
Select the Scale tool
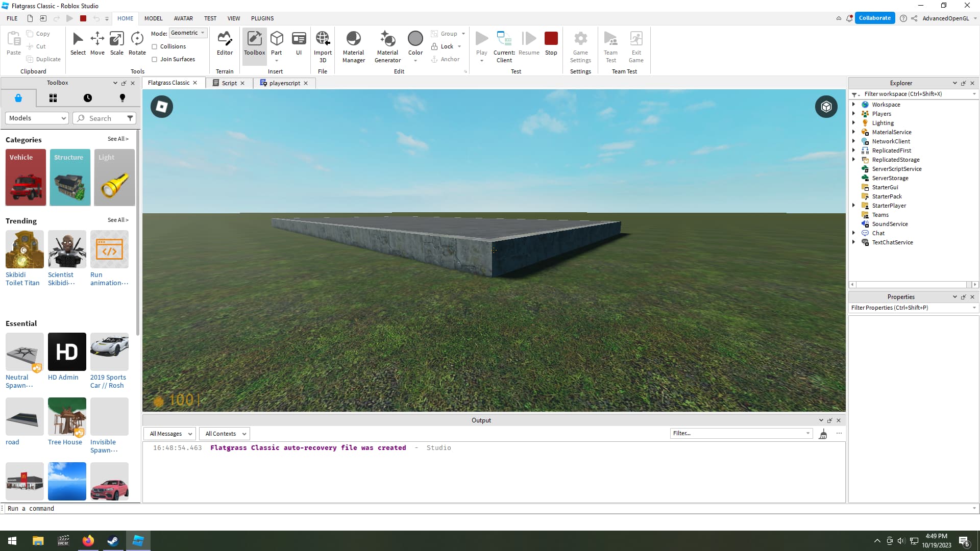[x=116, y=43]
